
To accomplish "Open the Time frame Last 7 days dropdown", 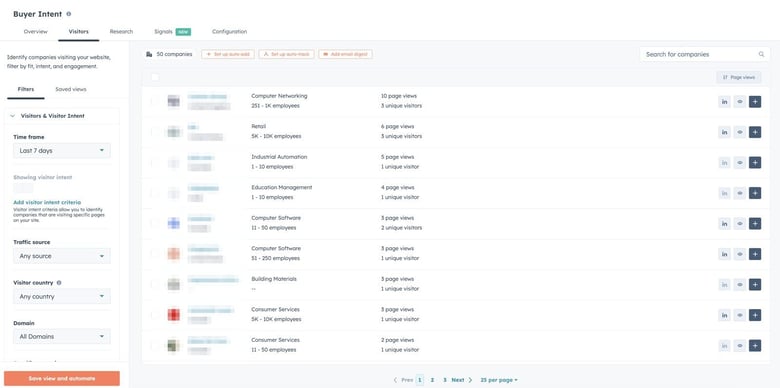I will click(x=62, y=150).
